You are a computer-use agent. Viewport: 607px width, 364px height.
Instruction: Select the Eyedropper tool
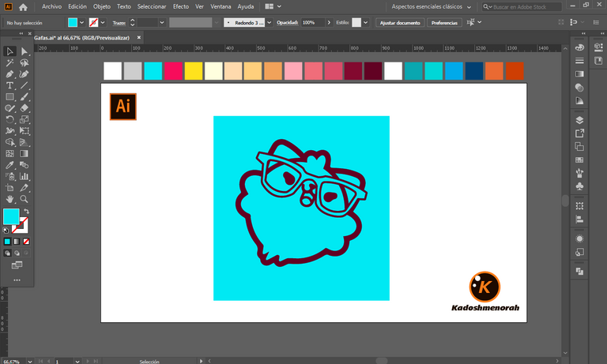tap(9, 165)
